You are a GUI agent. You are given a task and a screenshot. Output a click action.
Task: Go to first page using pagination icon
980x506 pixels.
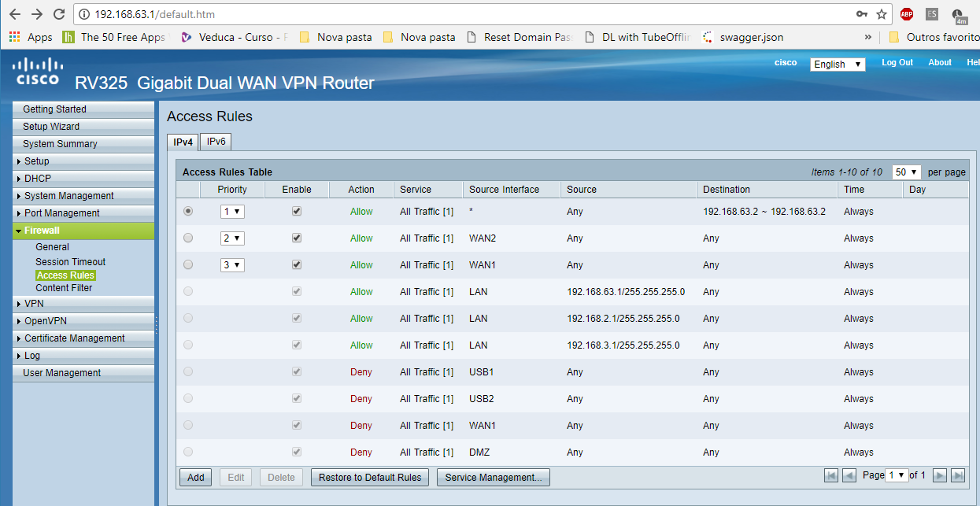[x=831, y=475]
